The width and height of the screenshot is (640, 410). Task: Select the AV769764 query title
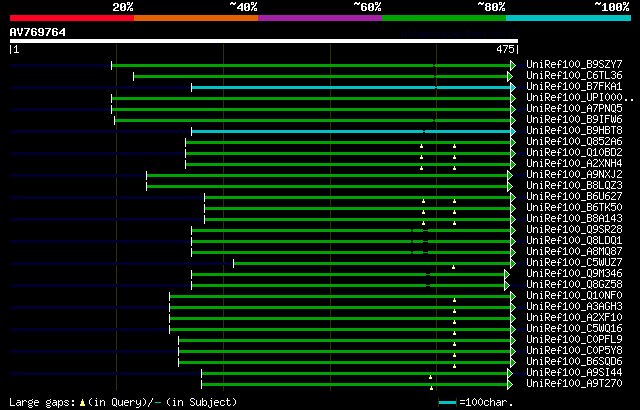38,32
